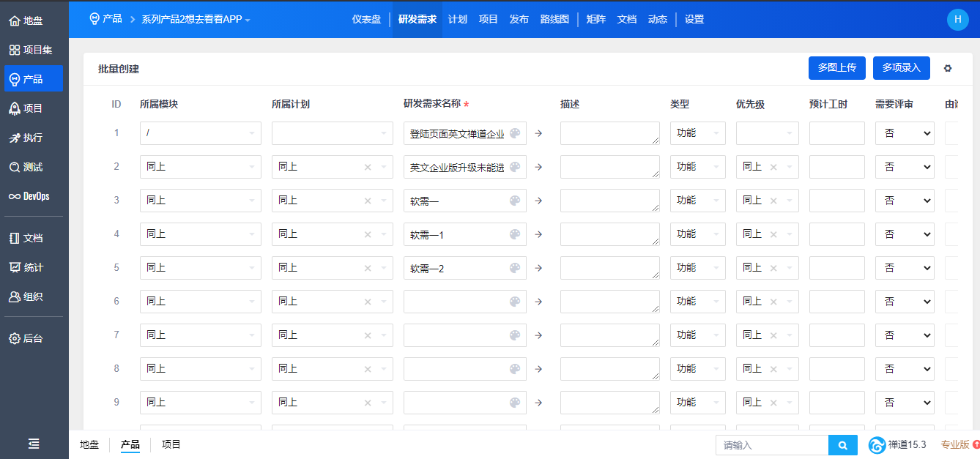
Task: Click the search magnifier button
Action: tap(842, 445)
